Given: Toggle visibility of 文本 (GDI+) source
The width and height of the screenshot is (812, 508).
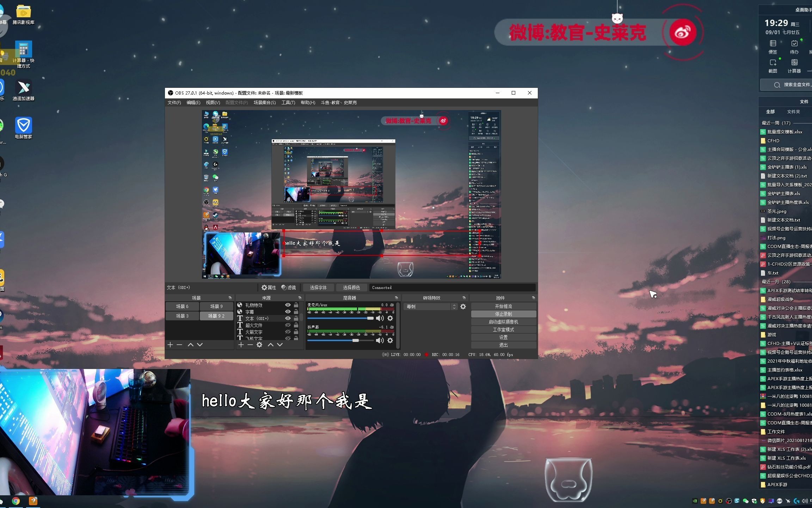Looking at the screenshot, I should click(x=288, y=319).
